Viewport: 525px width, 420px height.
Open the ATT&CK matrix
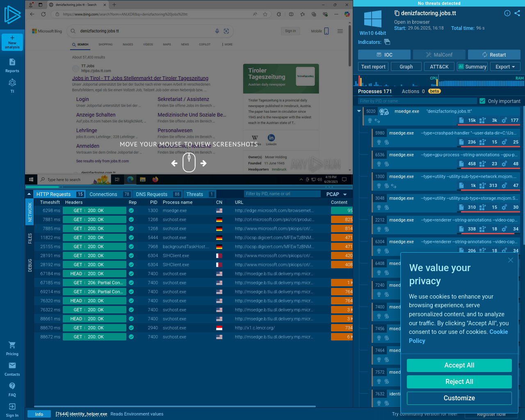tap(439, 66)
